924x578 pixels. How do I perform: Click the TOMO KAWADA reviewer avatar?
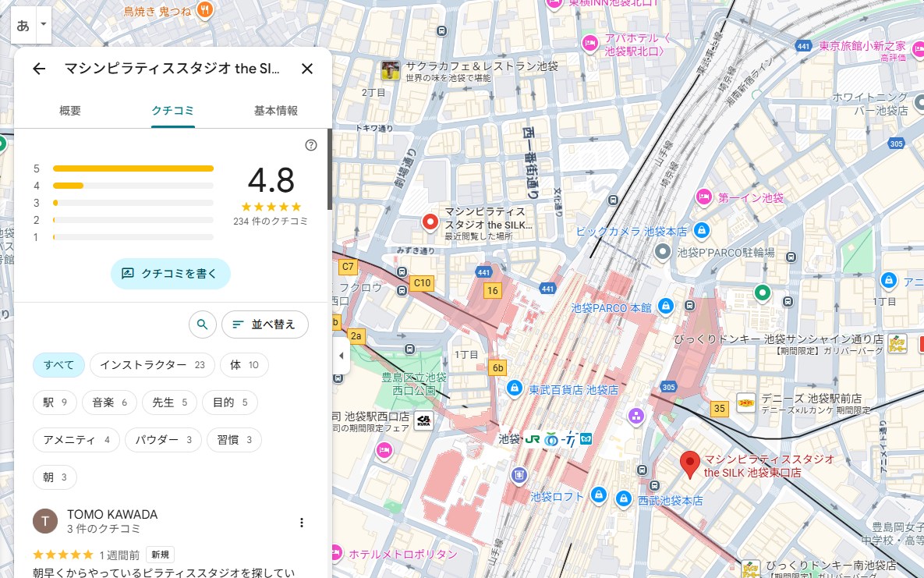point(45,522)
